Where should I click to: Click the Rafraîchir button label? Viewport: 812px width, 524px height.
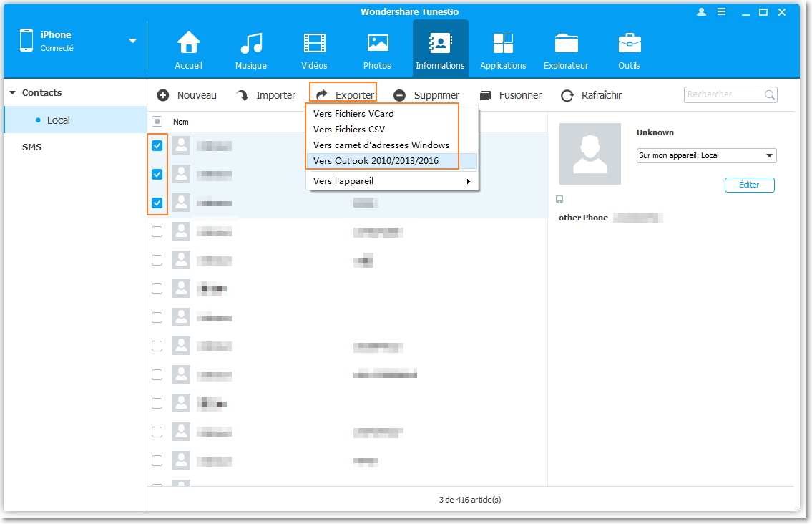tap(601, 95)
